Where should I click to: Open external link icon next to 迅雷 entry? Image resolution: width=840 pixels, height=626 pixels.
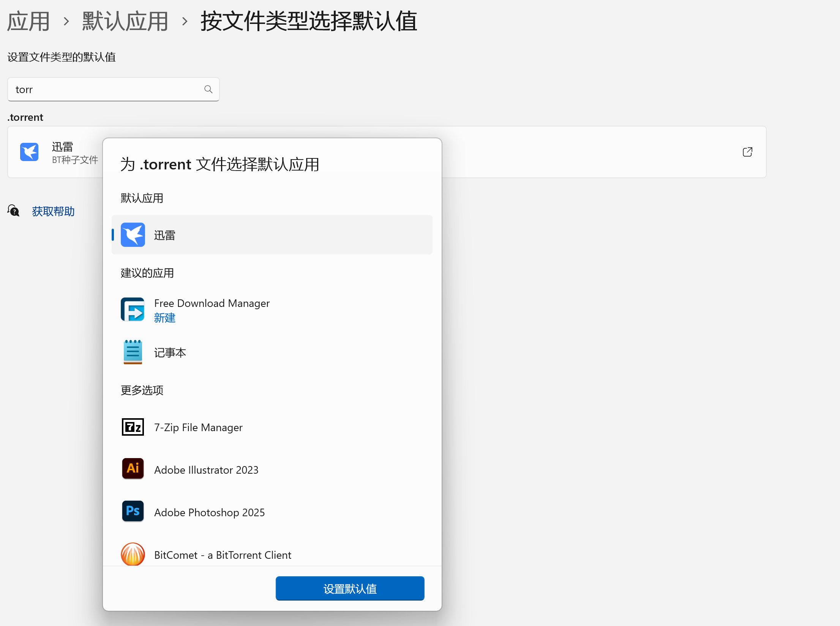(747, 152)
